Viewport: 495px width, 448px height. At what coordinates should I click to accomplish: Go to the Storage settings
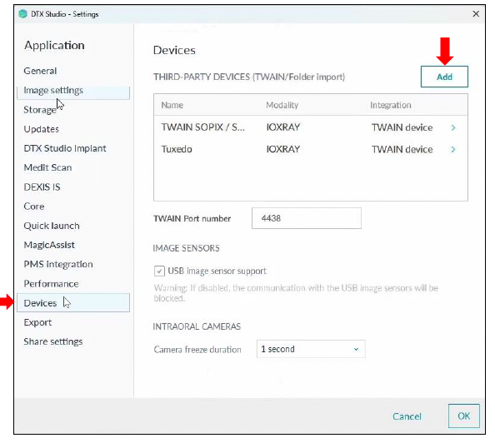pyautogui.click(x=40, y=110)
